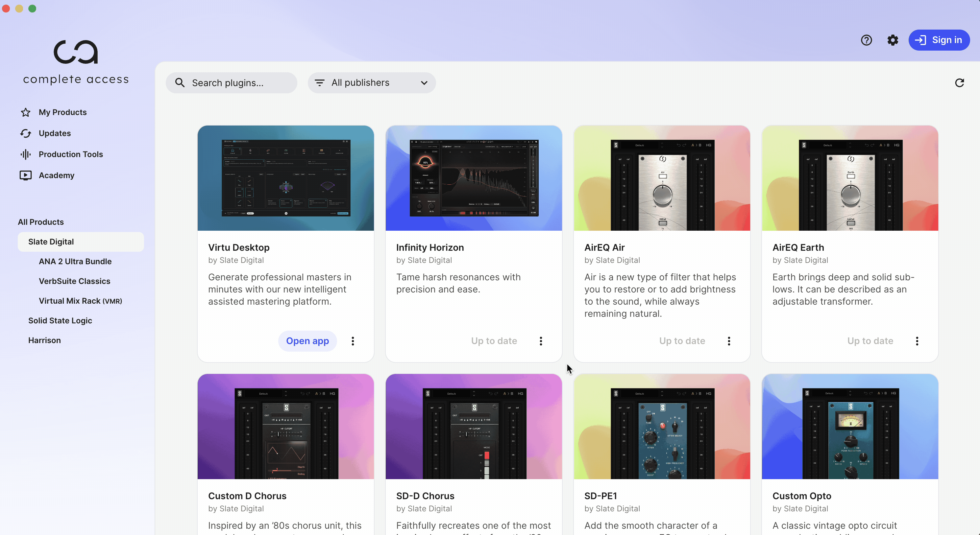Select ANA 2 Ultra Bundle
Screen dimensions: 980x535
pos(75,261)
